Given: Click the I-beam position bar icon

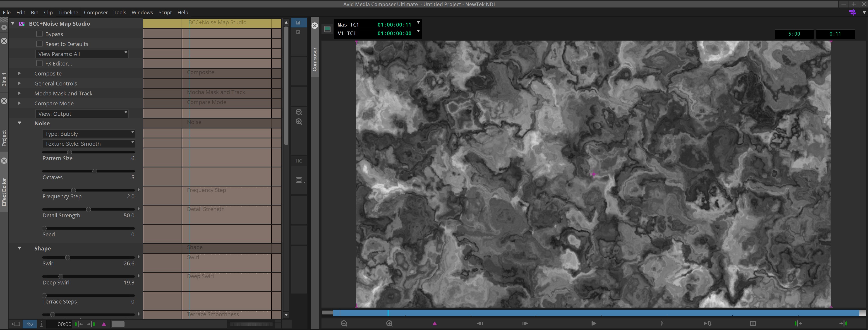Looking at the screenshot, I should (x=41, y=324).
